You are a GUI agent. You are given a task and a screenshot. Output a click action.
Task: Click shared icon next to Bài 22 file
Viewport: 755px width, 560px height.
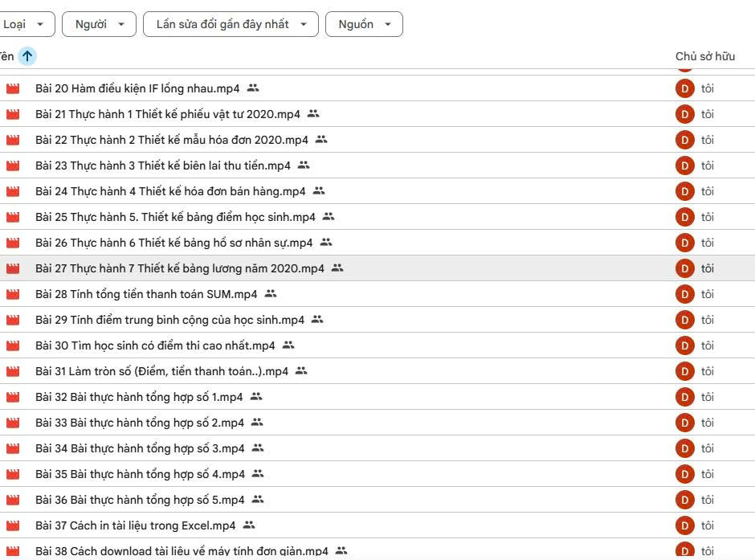click(321, 140)
